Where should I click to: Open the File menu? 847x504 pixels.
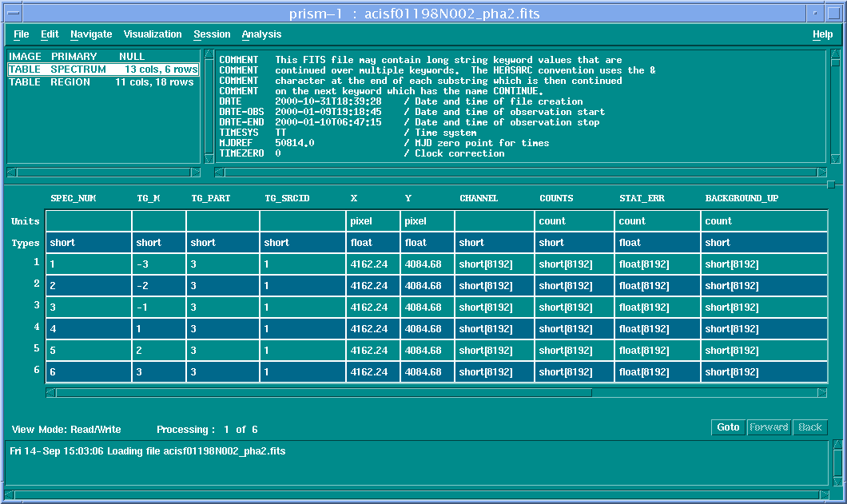pos(21,34)
